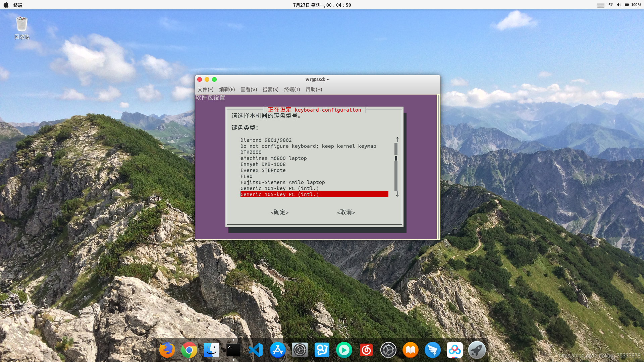Open the 终端(T) menu

292,89
